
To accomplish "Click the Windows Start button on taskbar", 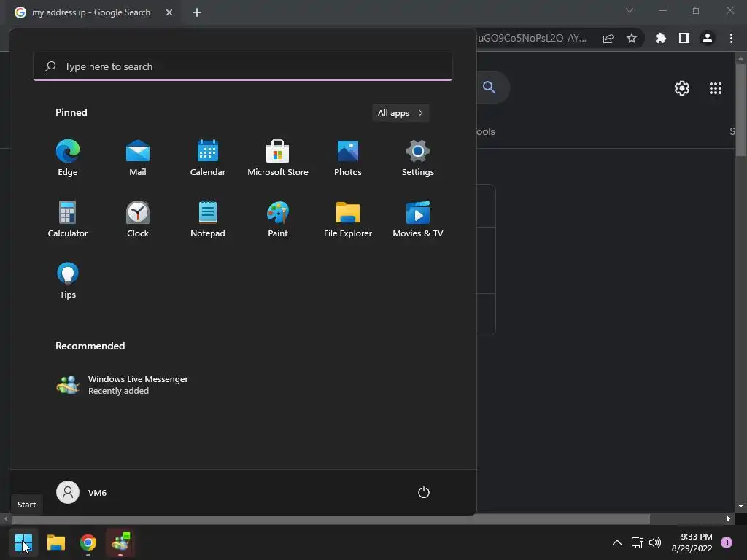I will tap(23, 542).
